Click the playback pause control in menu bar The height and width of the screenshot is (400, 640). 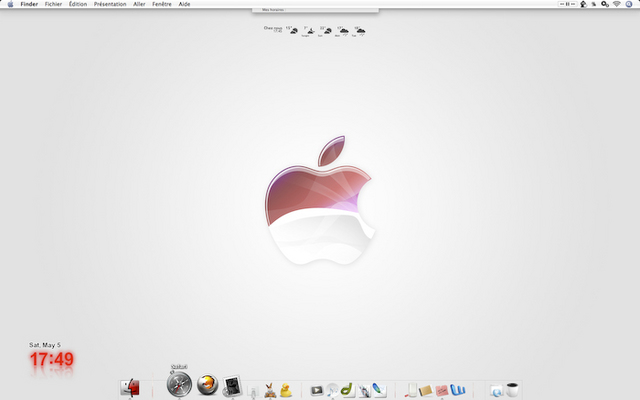pos(567,4)
